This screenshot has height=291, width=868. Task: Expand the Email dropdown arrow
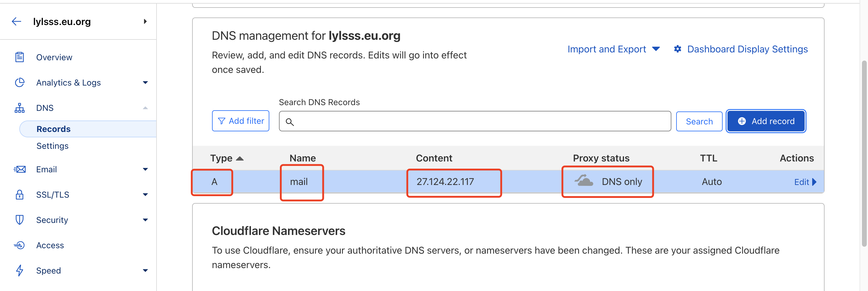coord(145,170)
